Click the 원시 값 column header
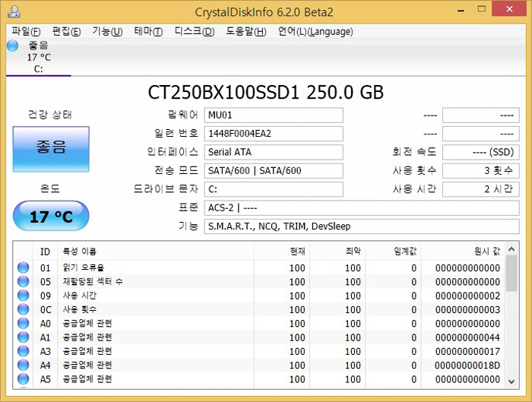 [463, 252]
